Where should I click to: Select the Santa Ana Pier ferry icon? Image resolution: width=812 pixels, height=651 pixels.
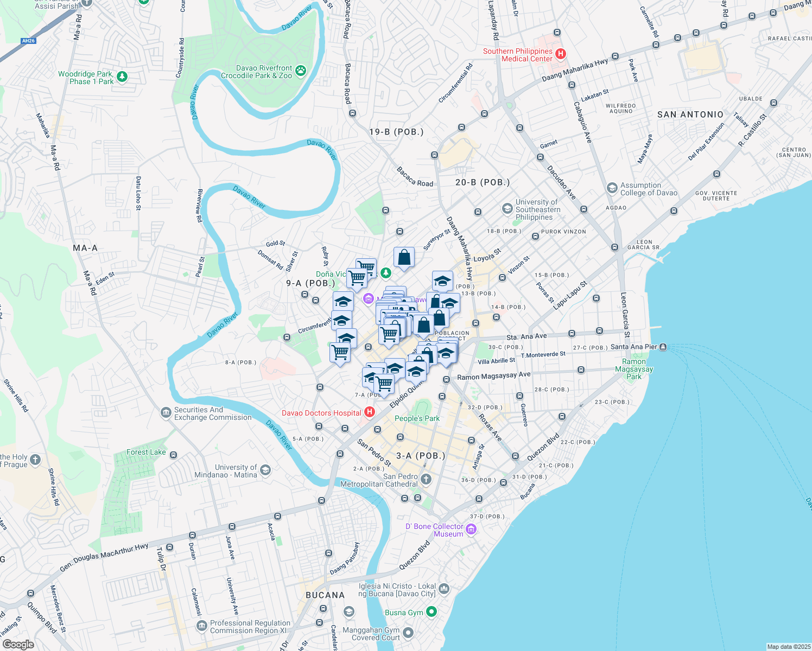pos(663,347)
